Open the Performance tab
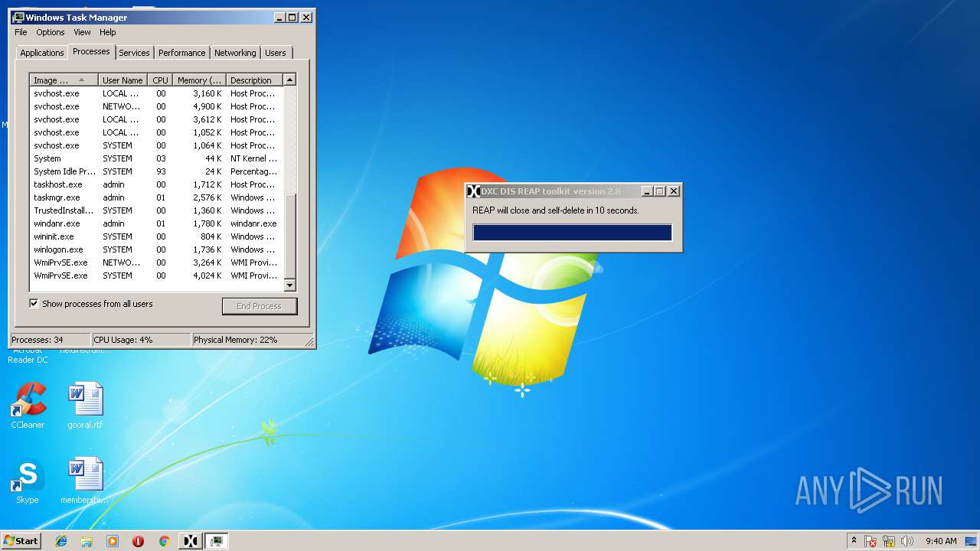Viewport: 980px width, 551px height. coord(181,53)
